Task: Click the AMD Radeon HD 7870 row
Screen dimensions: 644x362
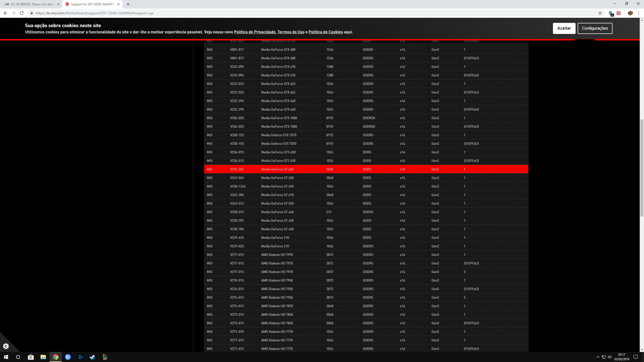Action: pos(366,306)
